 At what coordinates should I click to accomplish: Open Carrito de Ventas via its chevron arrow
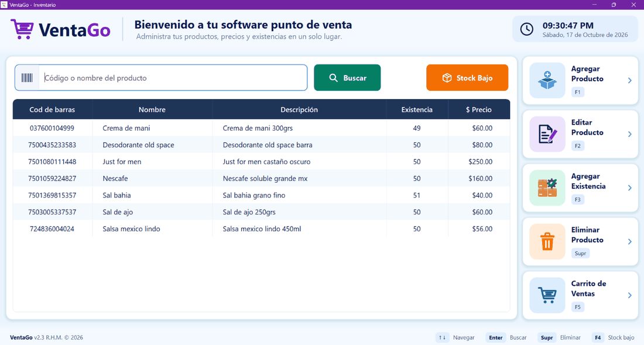[x=629, y=295]
